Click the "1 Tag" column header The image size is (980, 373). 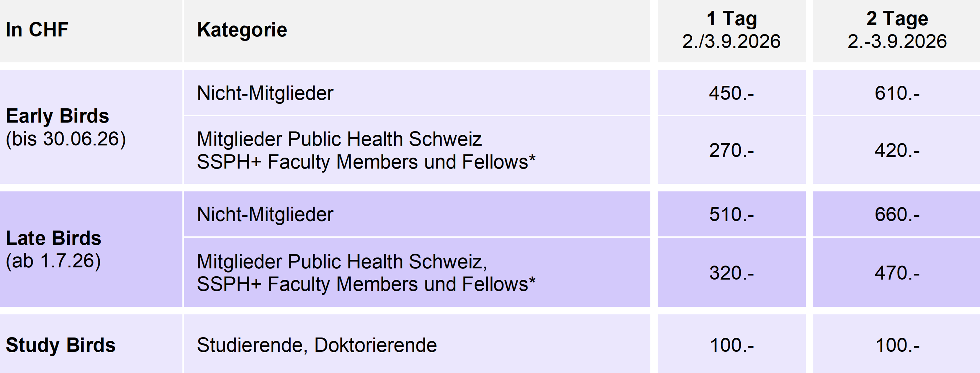tap(731, 30)
